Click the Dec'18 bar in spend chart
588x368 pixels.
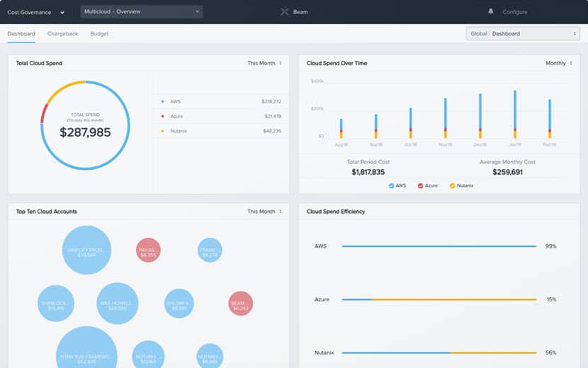click(480, 116)
